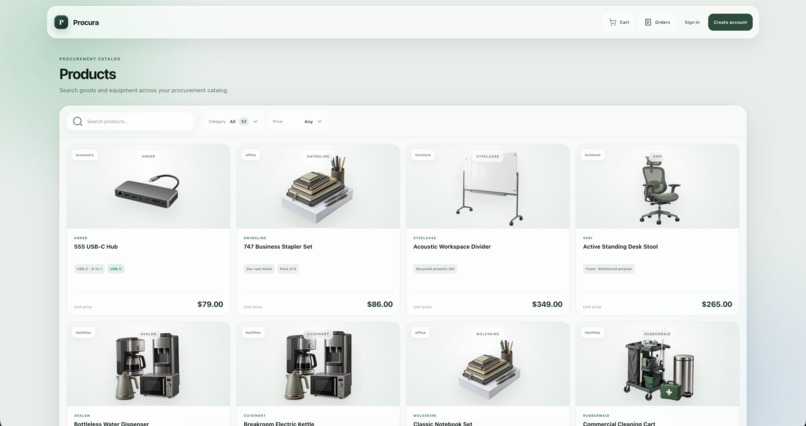
Task: Open the Category filter dropdown
Action: 233,121
